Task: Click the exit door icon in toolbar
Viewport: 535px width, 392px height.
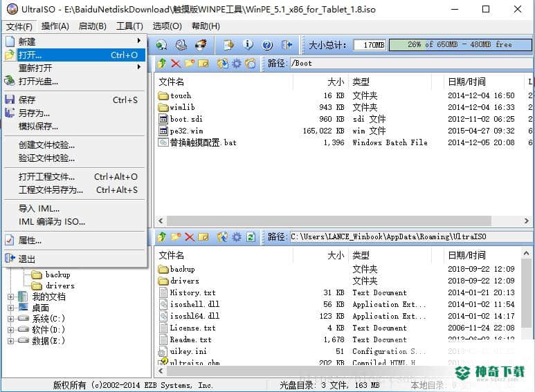Action: 287,45
